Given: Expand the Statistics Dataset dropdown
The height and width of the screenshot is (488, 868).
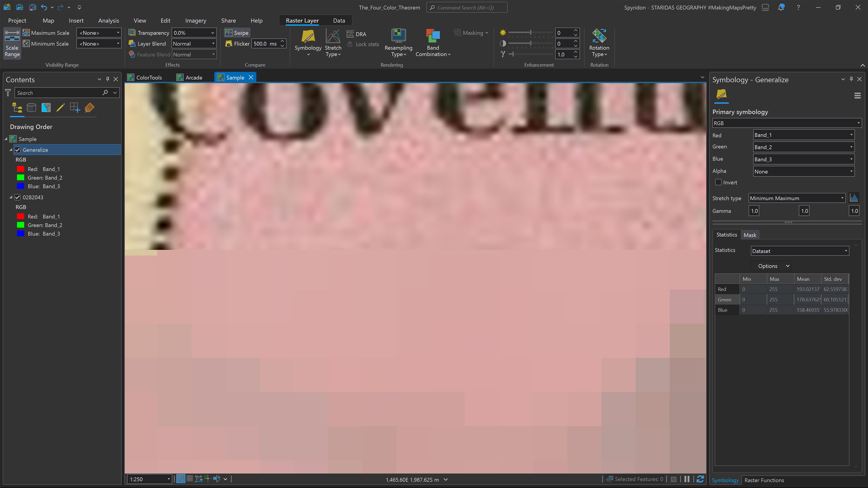Looking at the screenshot, I should 800,251.
